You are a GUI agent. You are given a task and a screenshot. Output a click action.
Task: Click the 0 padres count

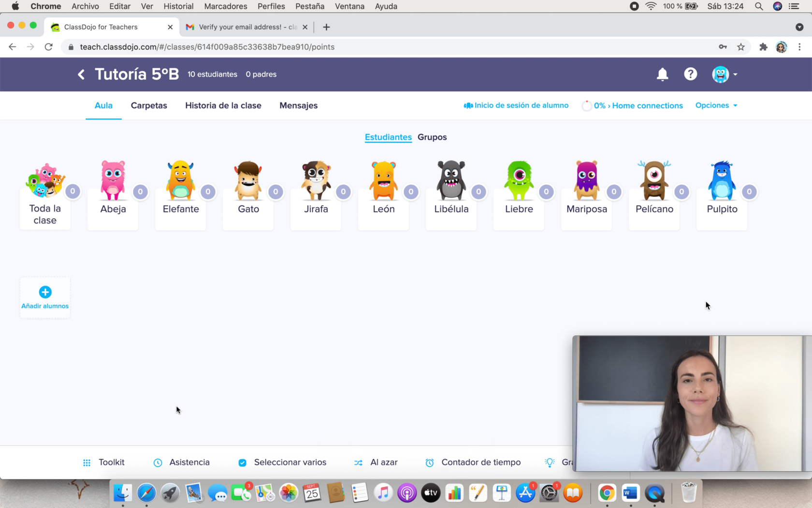[261, 74]
